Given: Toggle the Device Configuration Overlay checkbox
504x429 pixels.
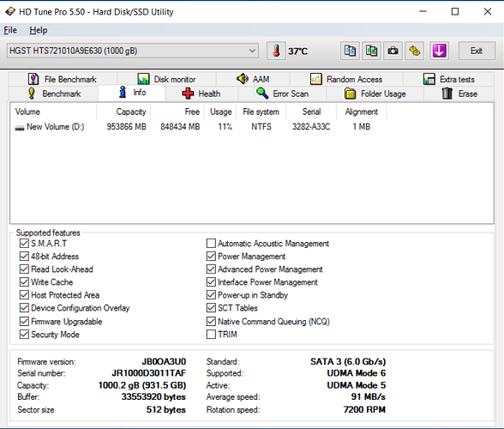Looking at the screenshot, I should click(x=24, y=308).
